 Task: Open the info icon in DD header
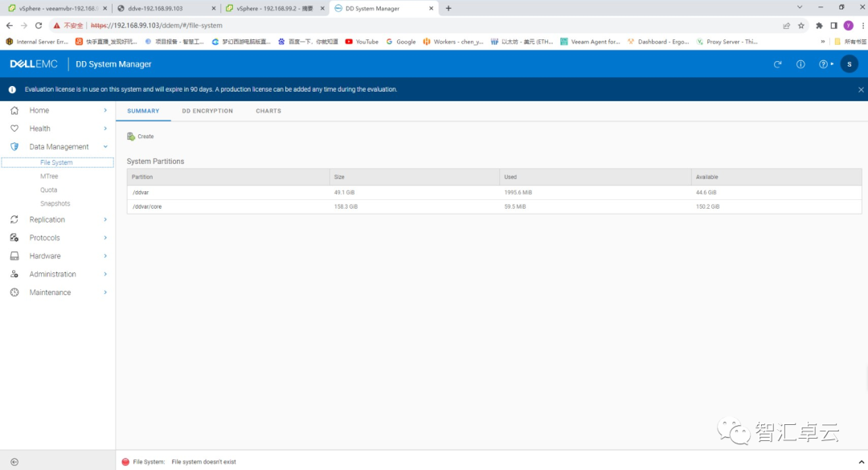click(800, 64)
